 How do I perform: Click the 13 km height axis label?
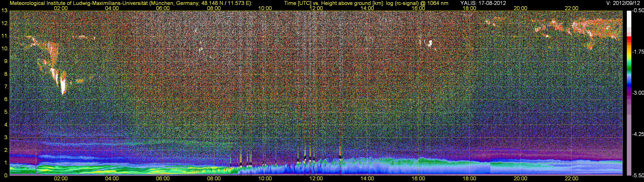tap(5, 11)
